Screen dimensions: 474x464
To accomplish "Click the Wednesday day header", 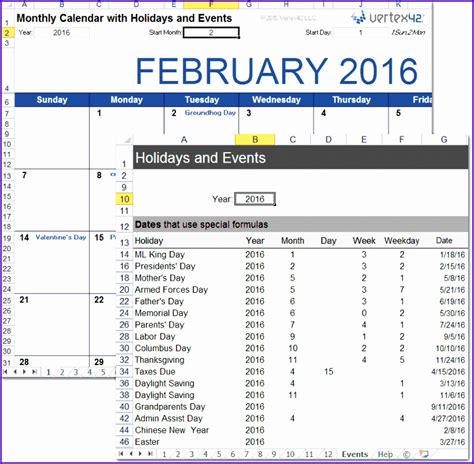I will point(276,100).
